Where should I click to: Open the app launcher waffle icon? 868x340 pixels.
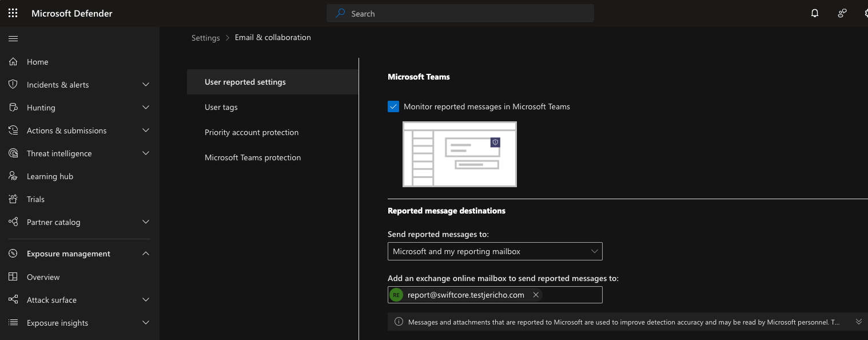[13, 13]
